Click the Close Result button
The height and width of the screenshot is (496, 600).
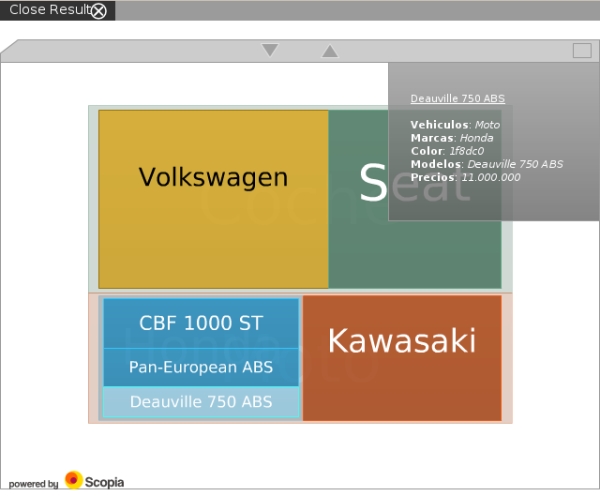coord(57,10)
